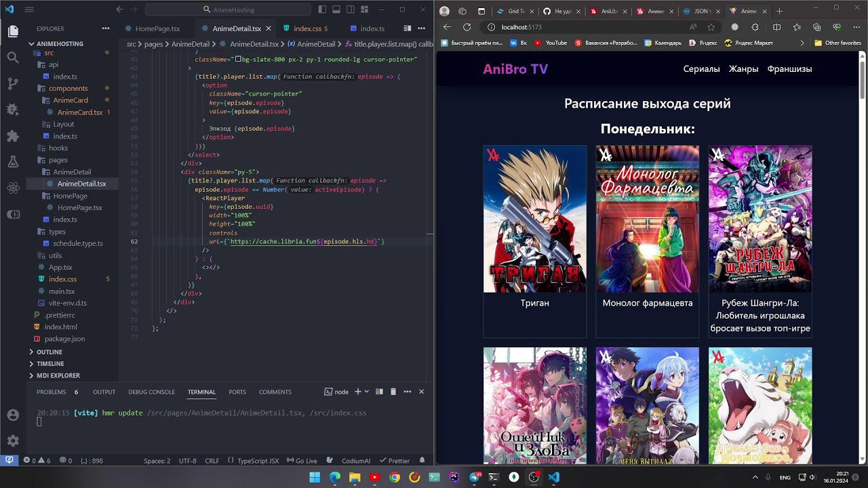Switch to DEBUG CONSOLE panel tab
The width and height of the screenshot is (868, 488).
tap(152, 392)
